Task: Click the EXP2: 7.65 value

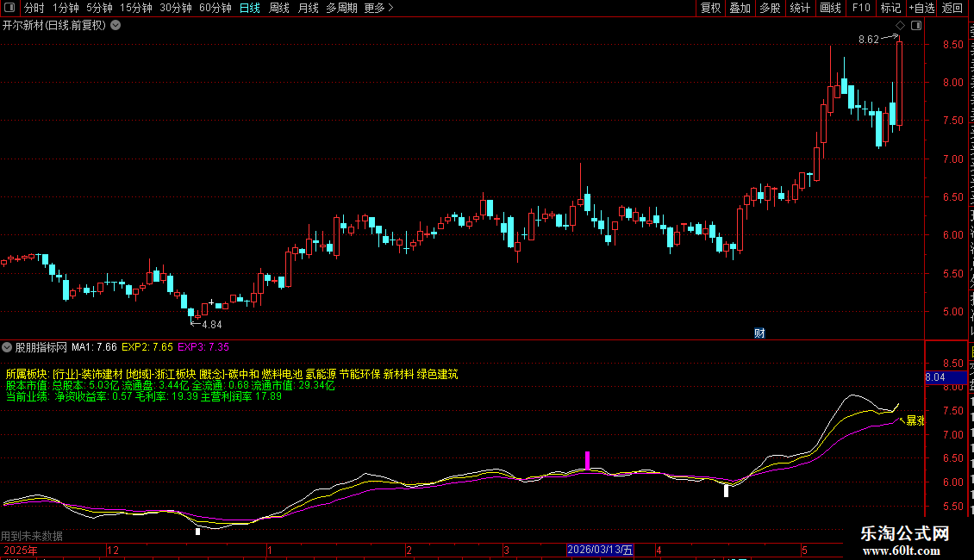Action: [147, 347]
